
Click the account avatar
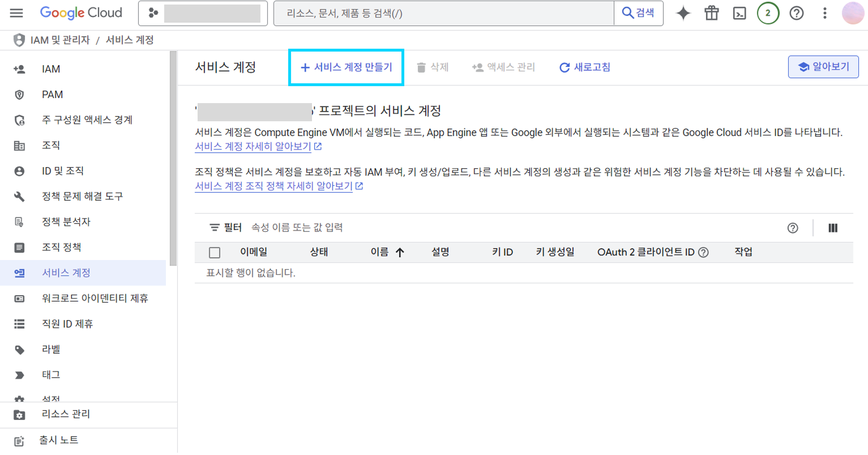click(x=853, y=13)
